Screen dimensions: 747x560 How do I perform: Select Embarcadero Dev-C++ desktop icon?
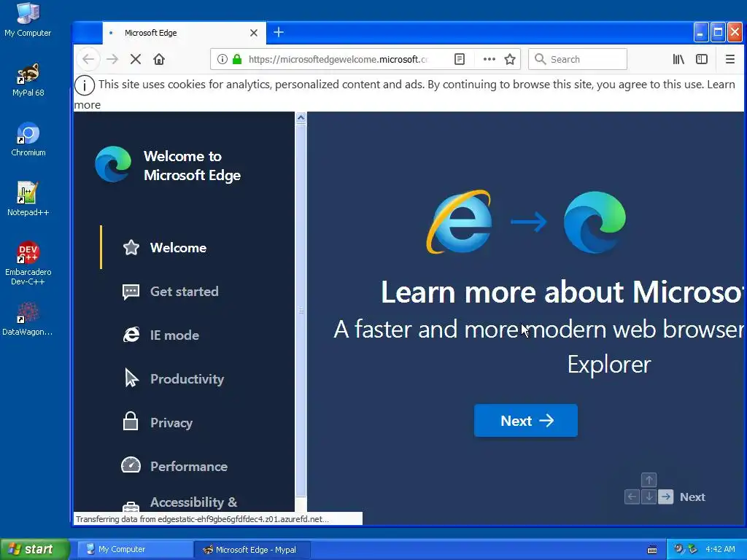pos(28,262)
